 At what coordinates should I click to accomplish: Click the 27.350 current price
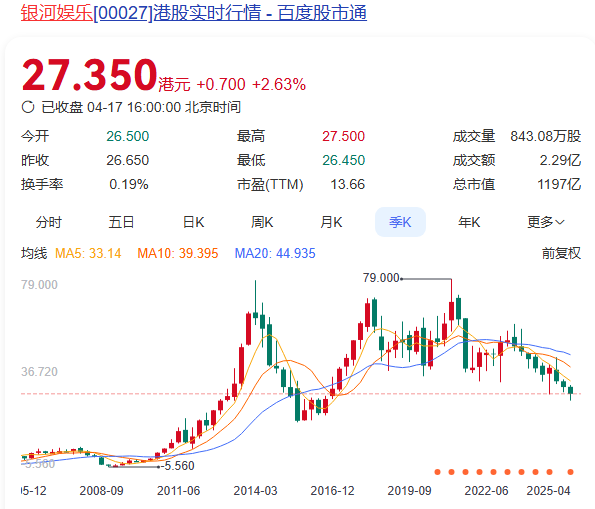tap(90, 75)
